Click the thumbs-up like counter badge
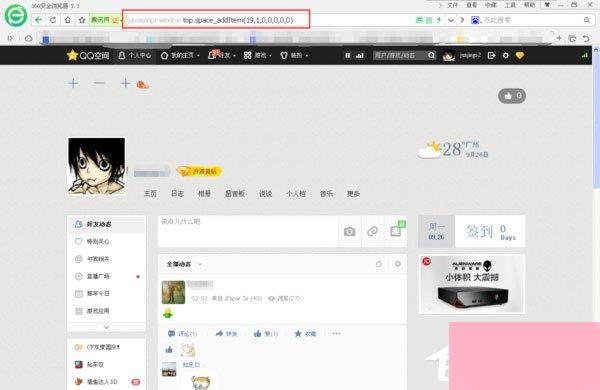Screen dimensions: 600x390 512,96
